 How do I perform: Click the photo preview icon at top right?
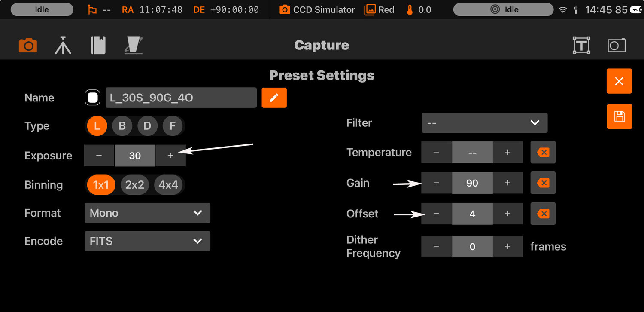(617, 45)
